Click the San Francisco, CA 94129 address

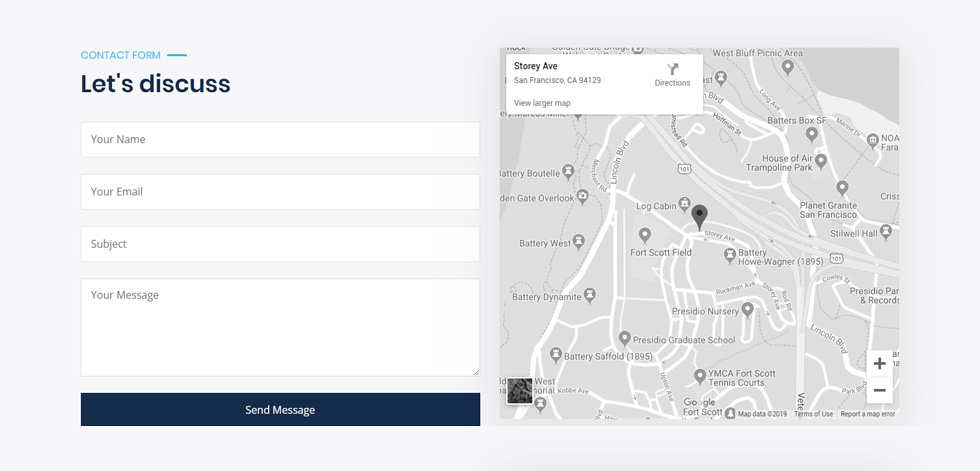point(558,81)
